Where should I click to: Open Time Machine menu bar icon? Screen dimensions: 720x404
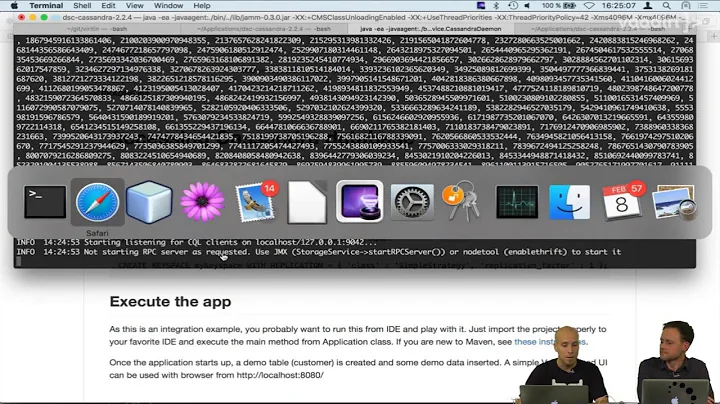click(513, 6)
